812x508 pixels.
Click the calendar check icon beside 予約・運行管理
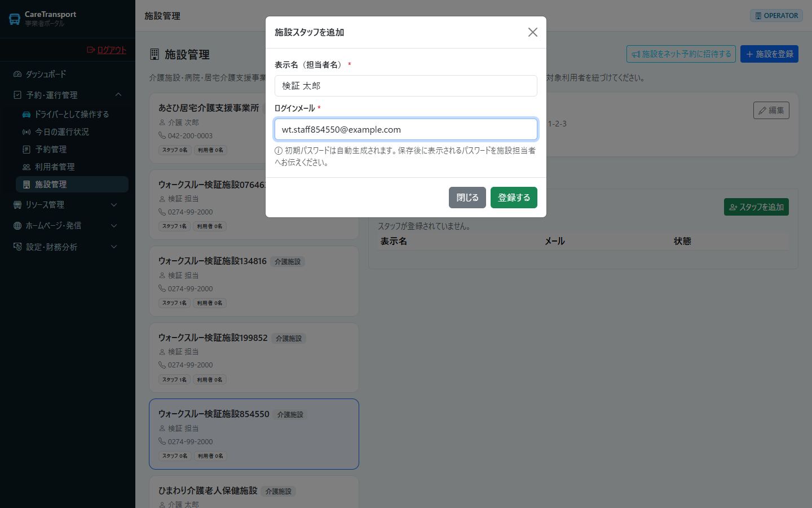pos(17,95)
